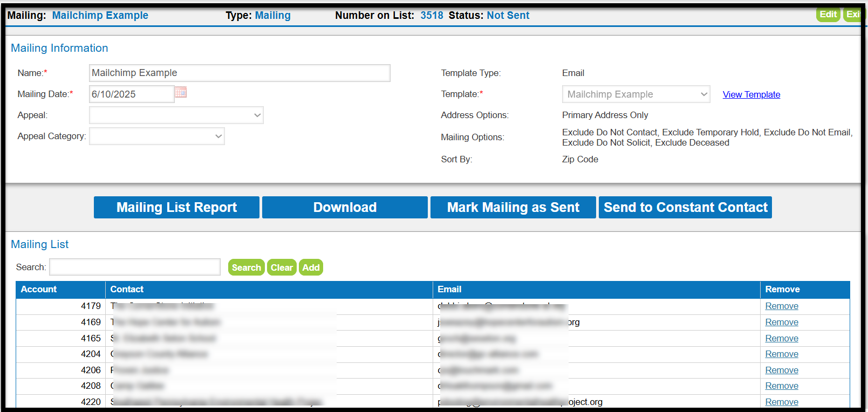Viewport: 868px width, 412px height.
Task: Remove account 4204 from the list
Action: (x=782, y=354)
